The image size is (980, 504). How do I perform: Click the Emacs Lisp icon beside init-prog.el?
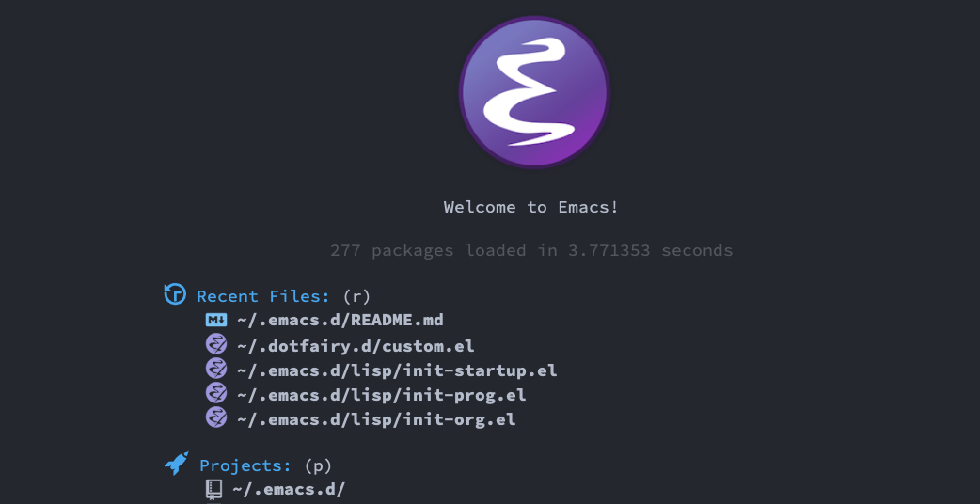(216, 393)
